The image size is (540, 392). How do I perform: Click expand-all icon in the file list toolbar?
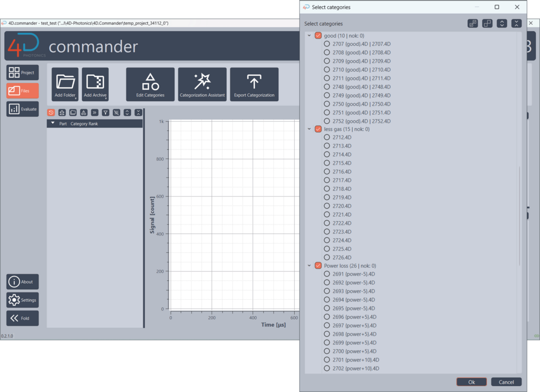pos(128,113)
